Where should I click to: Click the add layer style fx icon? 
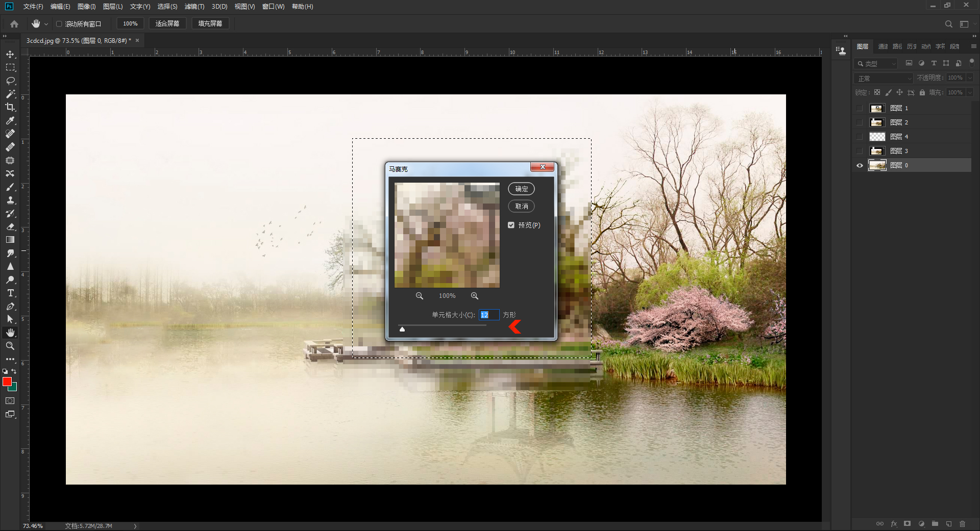pyautogui.click(x=894, y=524)
